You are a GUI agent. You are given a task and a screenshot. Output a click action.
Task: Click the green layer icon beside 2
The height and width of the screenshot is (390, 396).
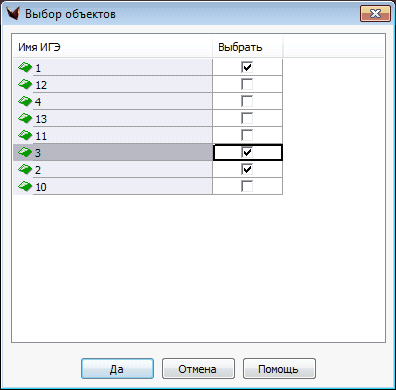(x=25, y=169)
